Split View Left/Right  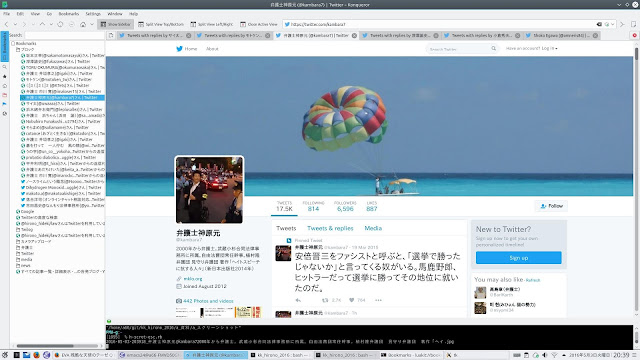(212, 24)
